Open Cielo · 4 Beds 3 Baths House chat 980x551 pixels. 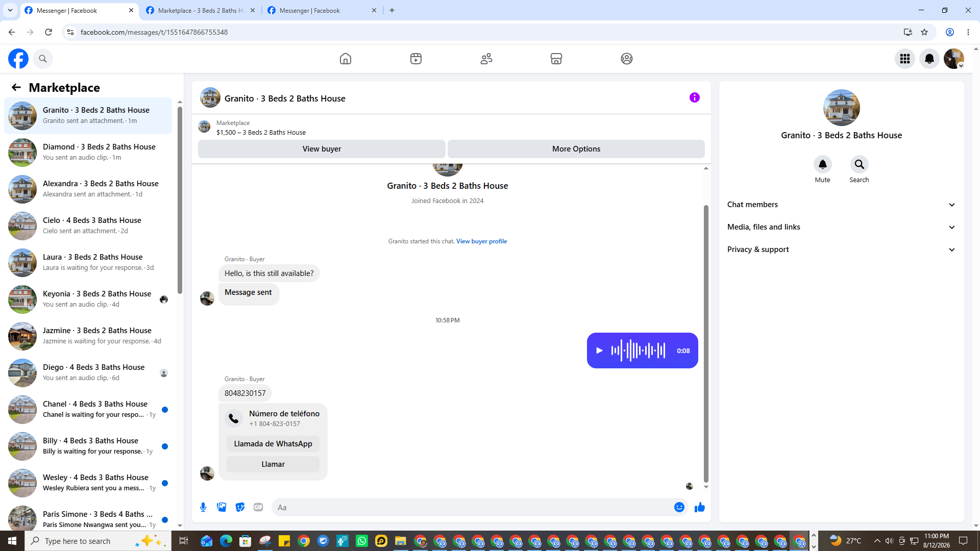(88, 226)
